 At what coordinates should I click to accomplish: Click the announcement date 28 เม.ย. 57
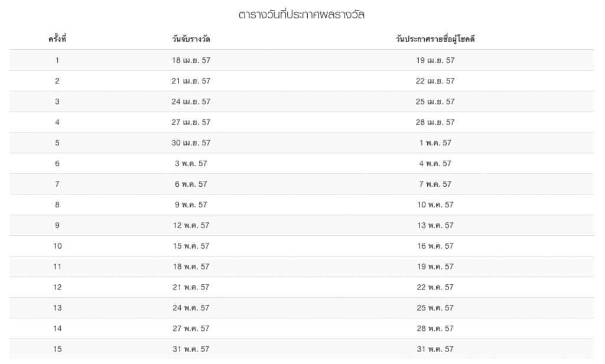click(x=435, y=122)
